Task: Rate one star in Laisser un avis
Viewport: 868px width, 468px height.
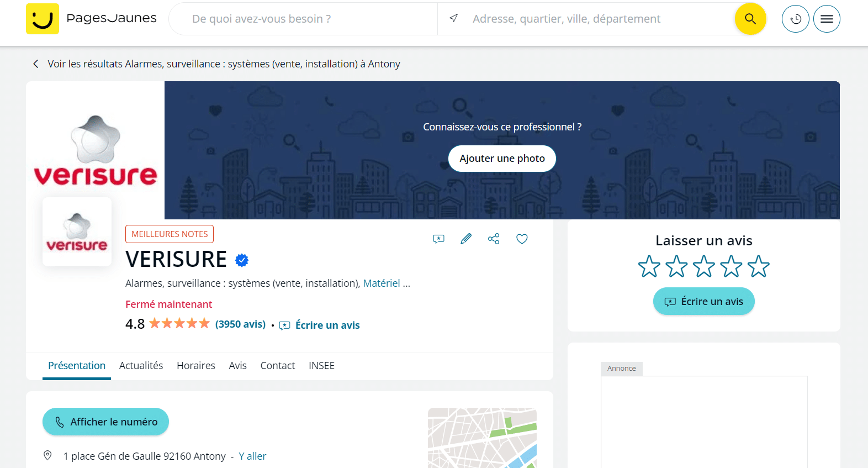Action: 649,266
